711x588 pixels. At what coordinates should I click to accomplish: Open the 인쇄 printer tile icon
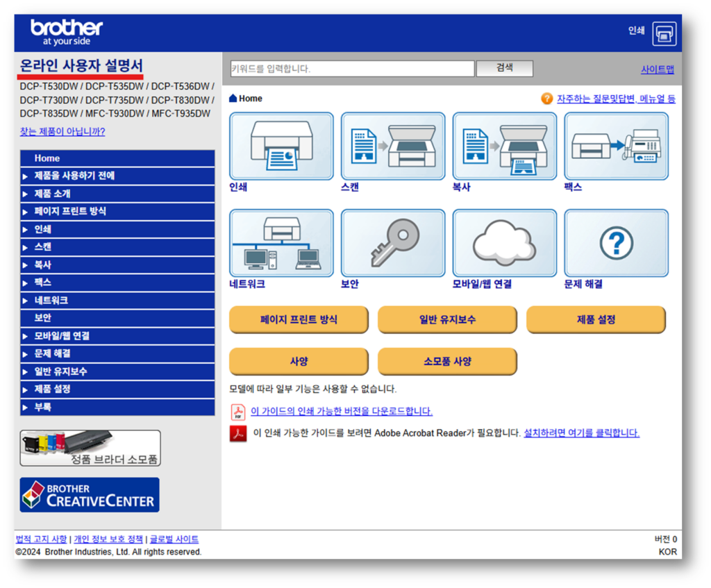point(281,146)
